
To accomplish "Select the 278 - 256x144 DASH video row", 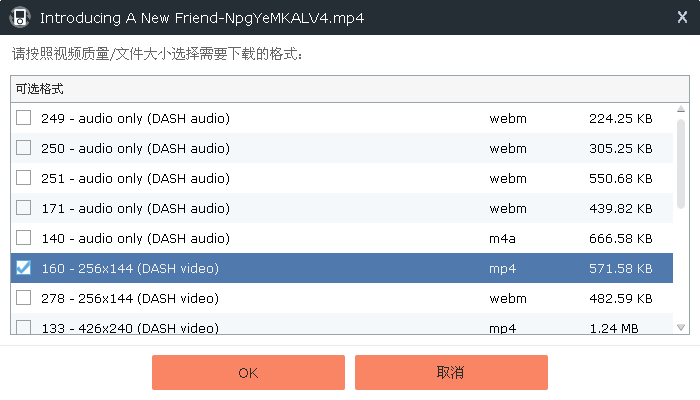I will coord(342,298).
